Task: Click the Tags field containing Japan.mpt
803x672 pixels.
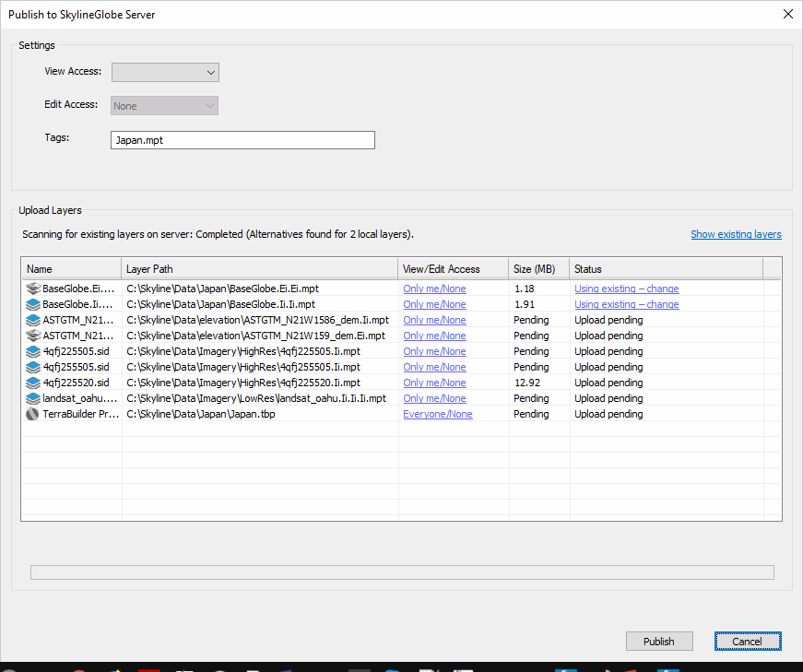Action: pos(242,140)
